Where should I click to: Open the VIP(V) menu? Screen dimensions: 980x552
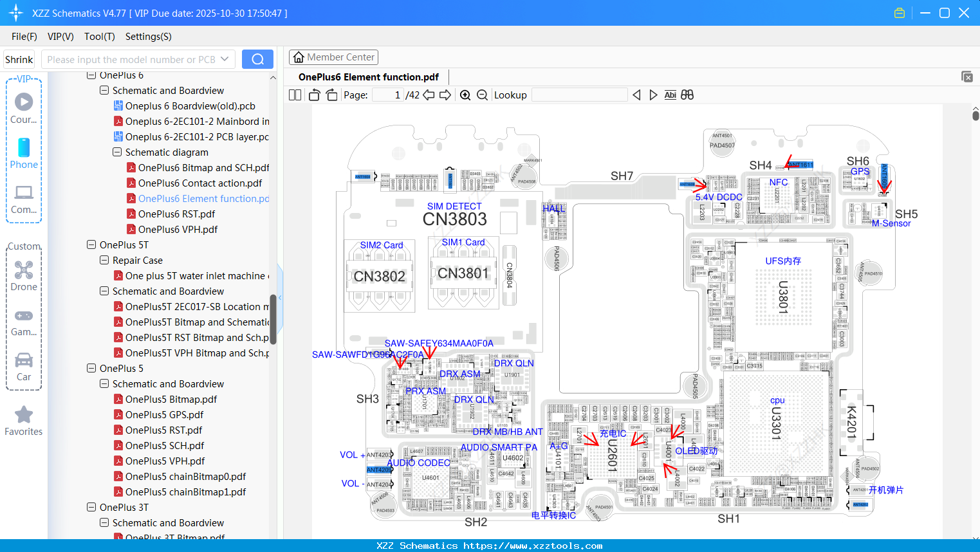(60, 37)
